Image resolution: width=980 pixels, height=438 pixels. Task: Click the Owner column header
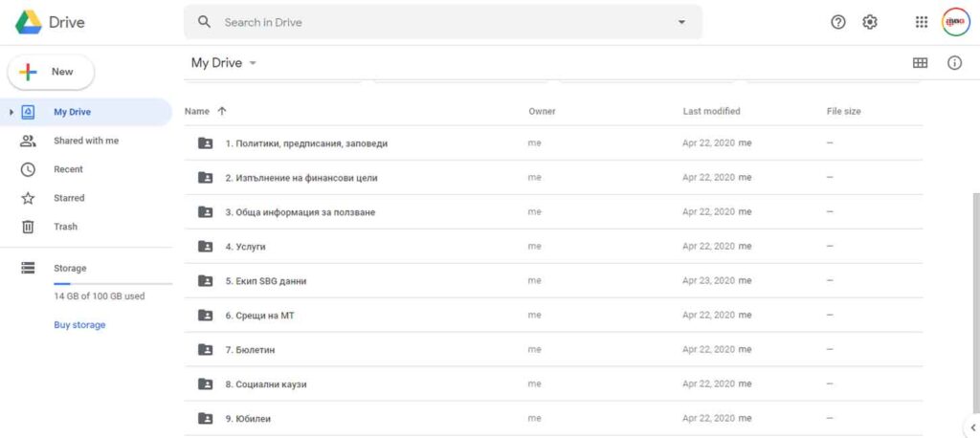[x=542, y=111]
